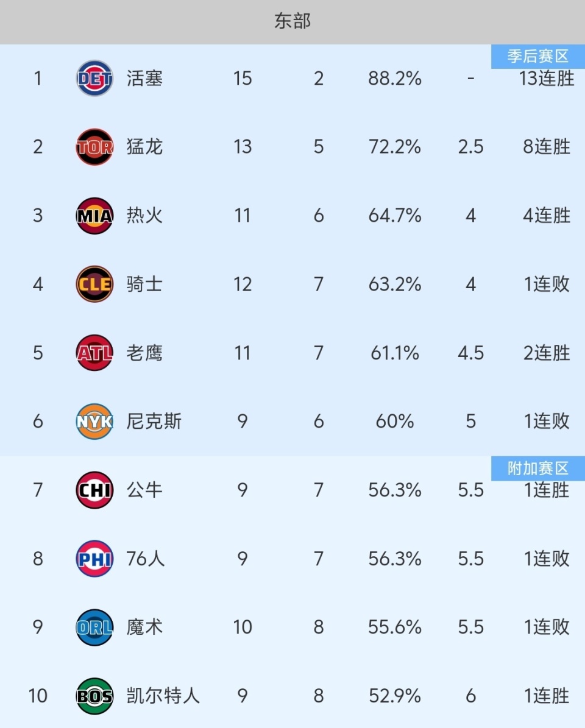Click the Toronto Raptors TOR logo
The height and width of the screenshot is (728, 585).
[x=94, y=147]
